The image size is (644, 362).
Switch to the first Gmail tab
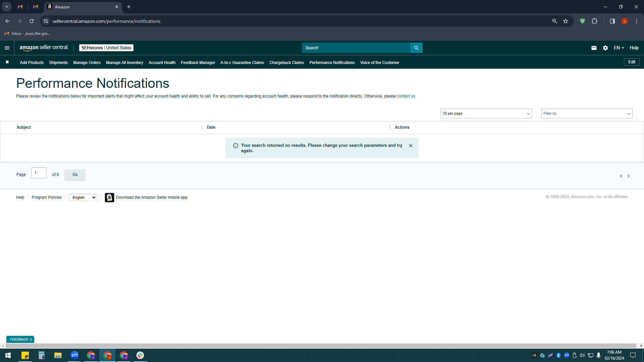20,7
